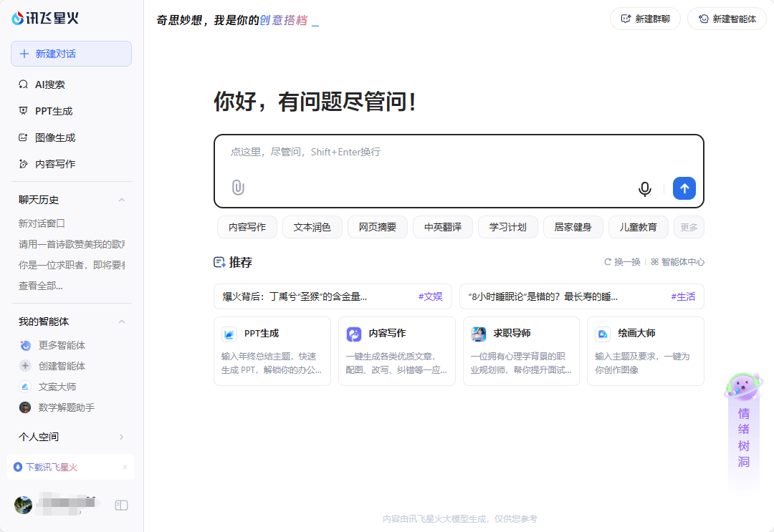Select the 网页摘要 quick chip
Image resolution: width=774 pixels, height=532 pixels.
pyautogui.click(x=378, y=227)
